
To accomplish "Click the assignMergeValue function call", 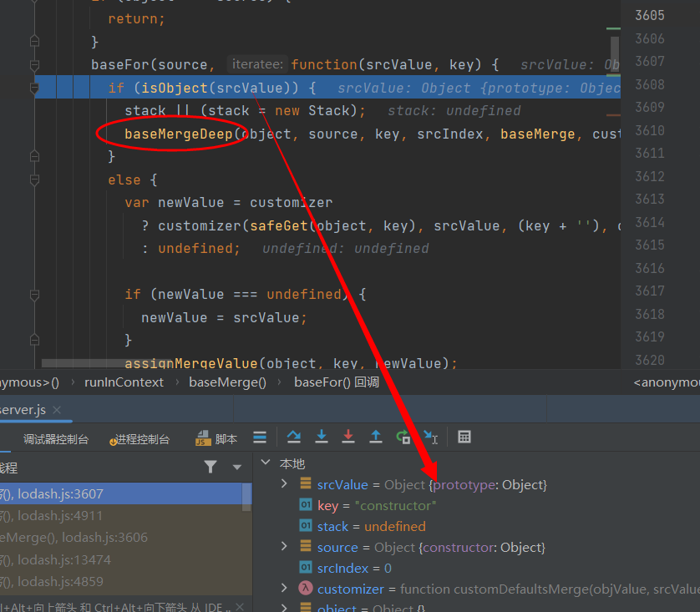I will (x=191, y=363).
